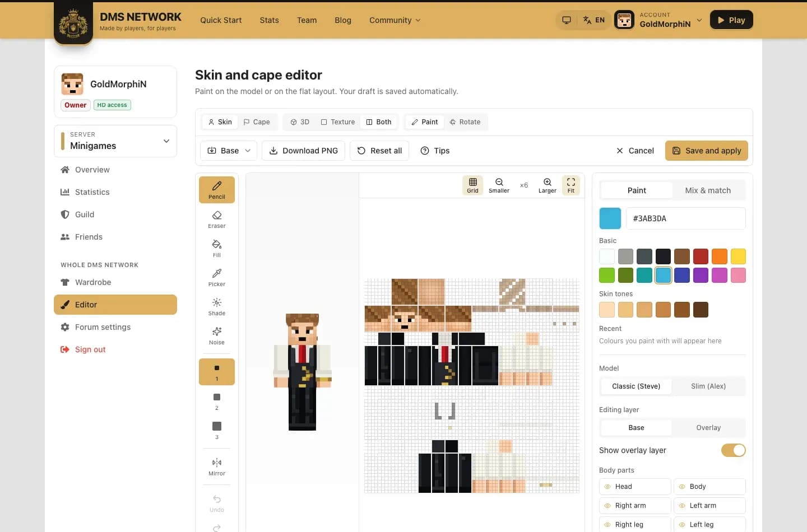Open the GoldMorphiN account dropdown
The height and width of the screenshot is (532, 807).
pyautogui.click(x=658, y=20)
